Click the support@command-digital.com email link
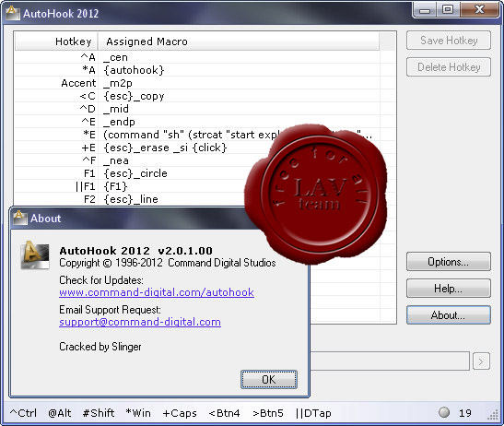Viewport: 504px width, 426px height. click(x=140, y=322)
